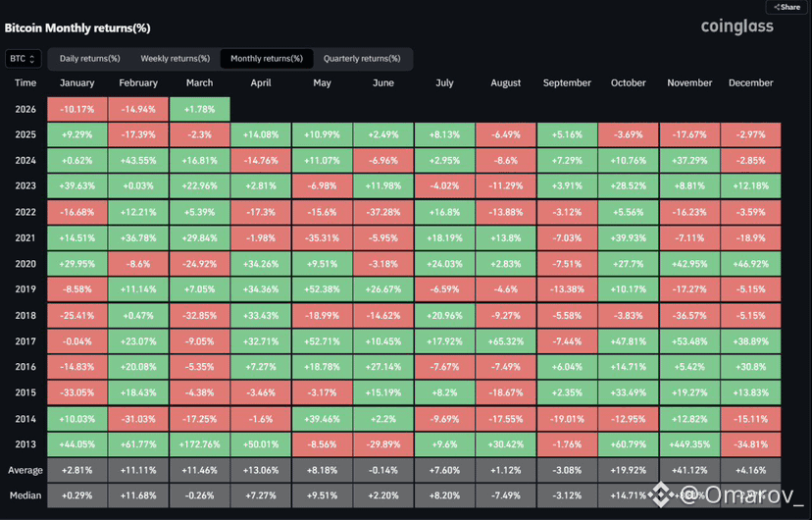Click the December column header
This screenshot has width=812, height=520.
tap(751, 82)
